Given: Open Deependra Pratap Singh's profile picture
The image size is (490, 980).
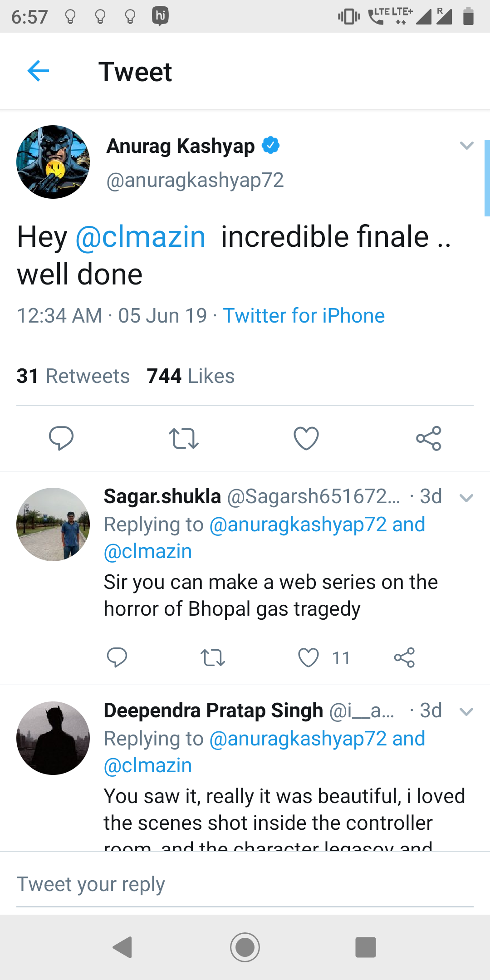Looking at the screenshot, I should pyautogui.click(x=53, y=738).
